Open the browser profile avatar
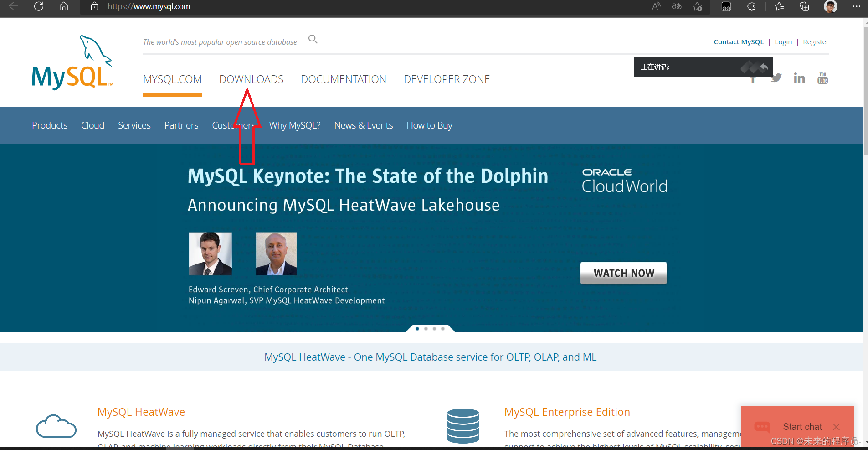868x450 pixels. click(830, 6)
